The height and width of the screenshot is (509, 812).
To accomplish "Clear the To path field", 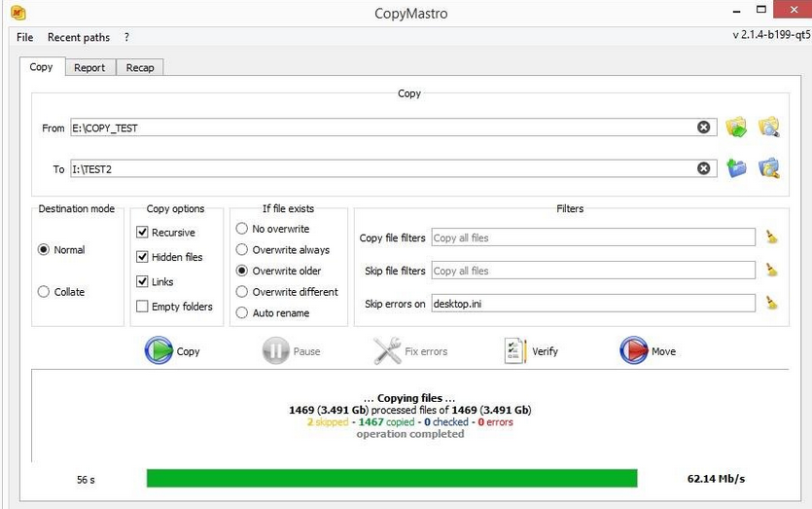I will (703, 168).
